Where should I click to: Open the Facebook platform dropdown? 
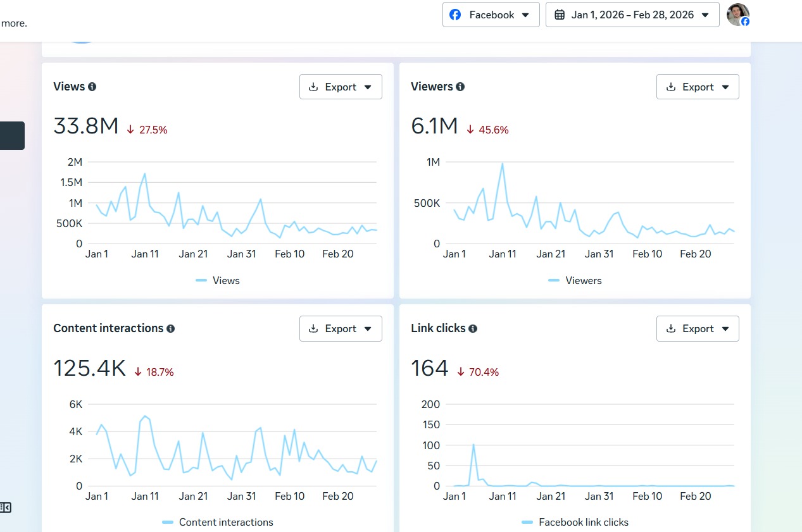(x=491, y=15)
